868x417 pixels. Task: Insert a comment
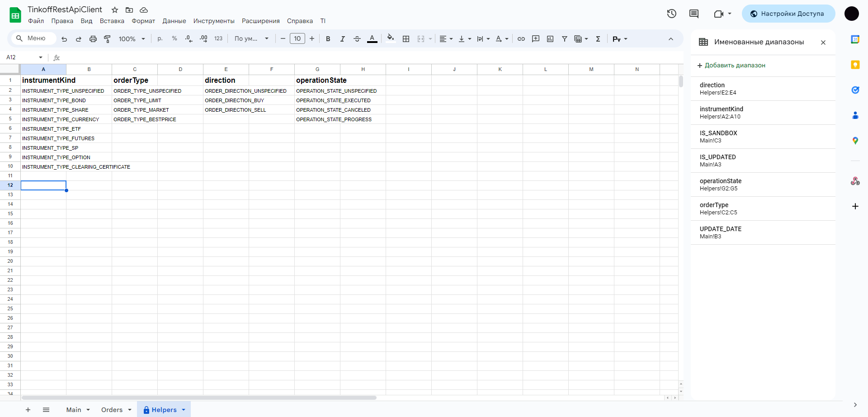(x=536, y=39)
